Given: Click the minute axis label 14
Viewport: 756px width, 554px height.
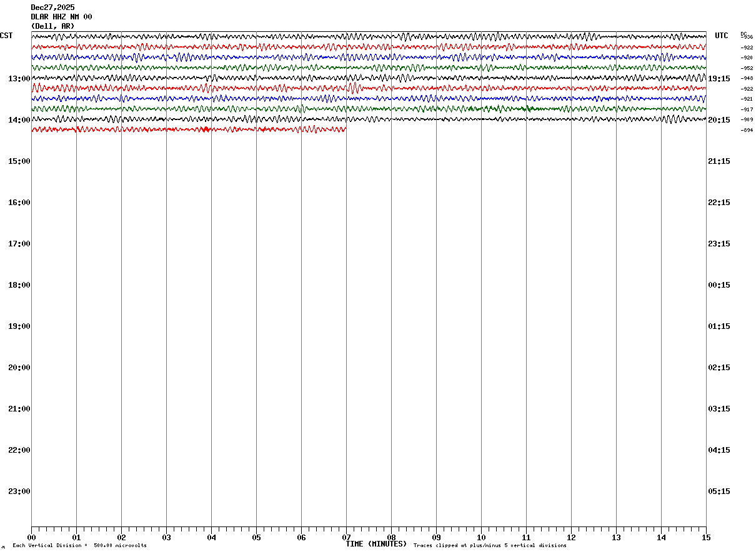Looking at the screenshot, I should point(661,538).
